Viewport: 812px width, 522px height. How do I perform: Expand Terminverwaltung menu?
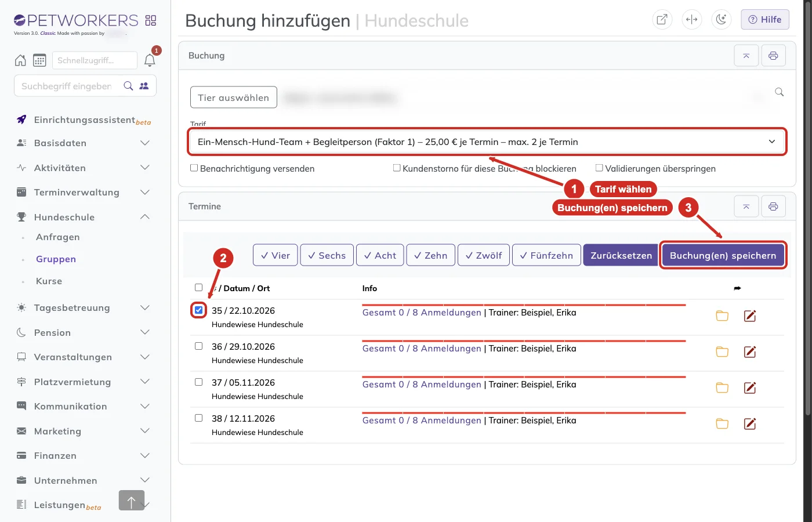pos(83,192)
